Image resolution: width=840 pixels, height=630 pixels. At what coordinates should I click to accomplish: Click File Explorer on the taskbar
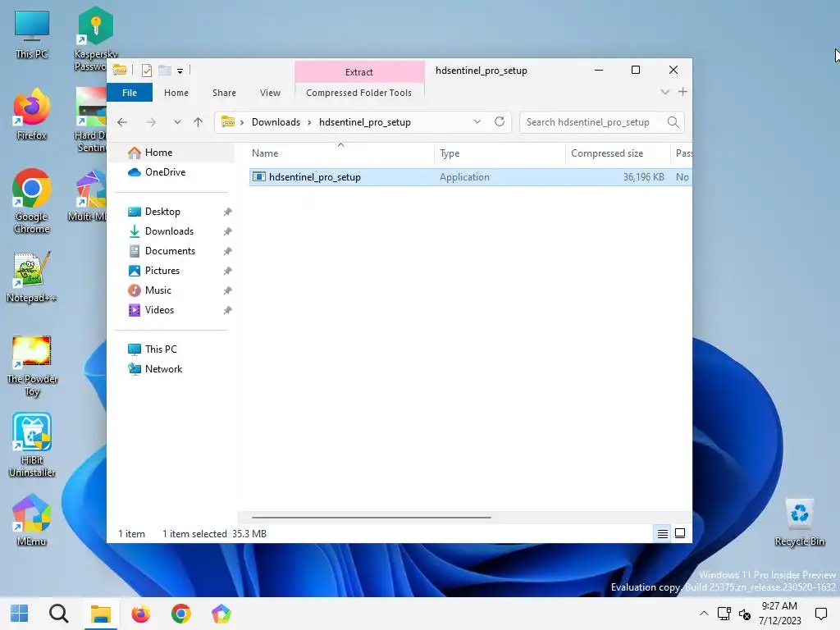[100, 614]
